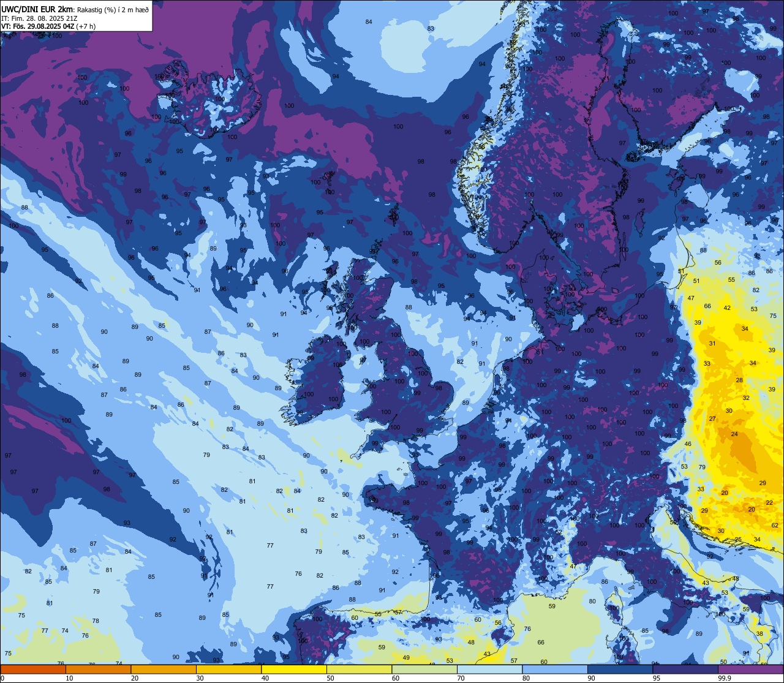
Task: Click the "IT: Fim. 28. 08. 2025 21Z" line
Action: tap(39, 18)
